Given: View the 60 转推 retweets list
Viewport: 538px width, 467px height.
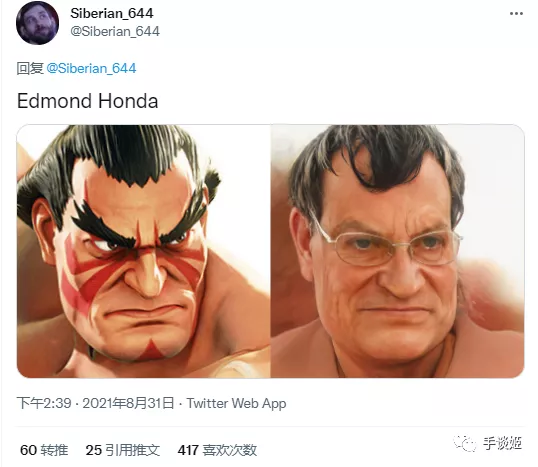Looking at the screenshot, I should (44, 450).
